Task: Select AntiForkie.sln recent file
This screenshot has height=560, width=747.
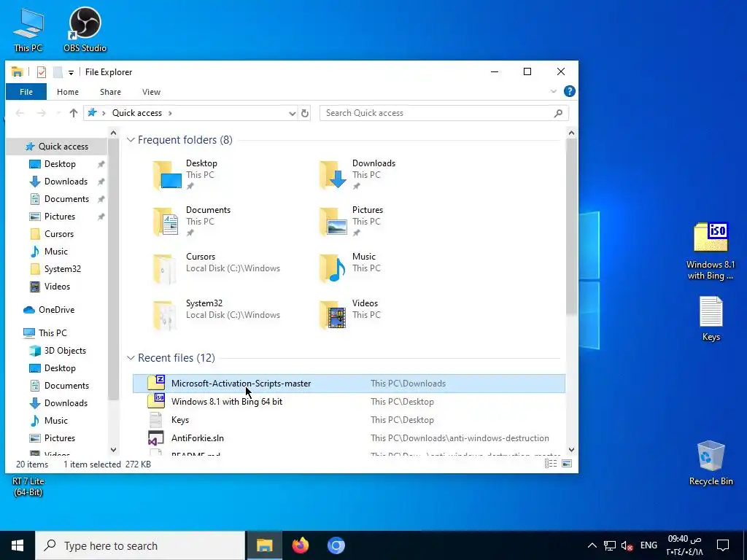Action: tap(349, 438)
